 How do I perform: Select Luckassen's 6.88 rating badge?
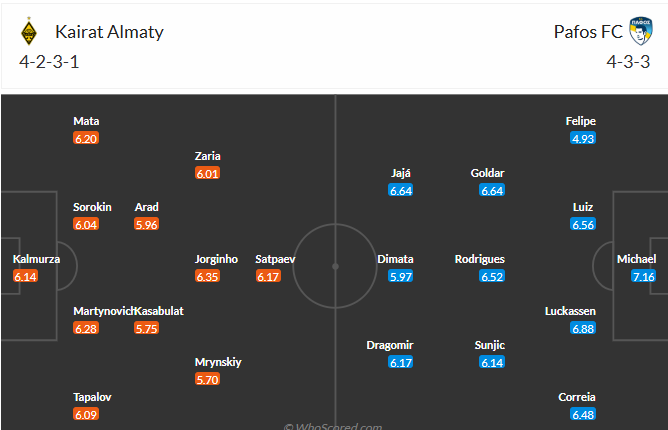click(582, 328)
